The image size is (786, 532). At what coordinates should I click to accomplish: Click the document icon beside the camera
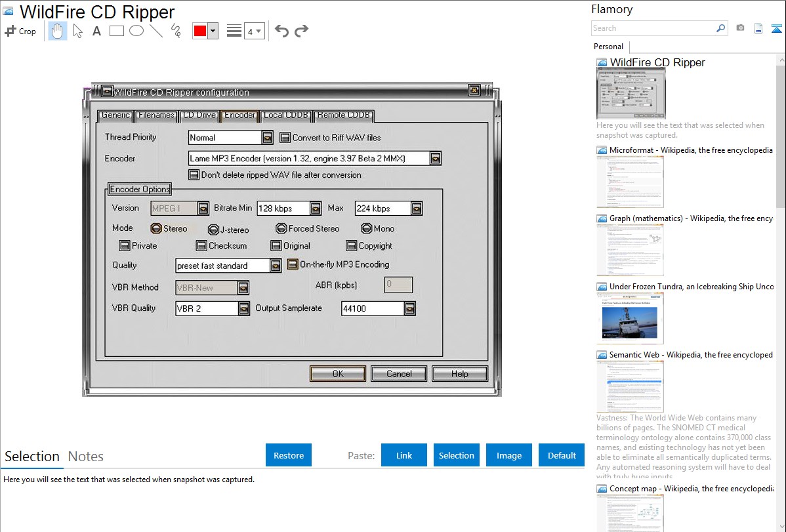tap(758, 28)
